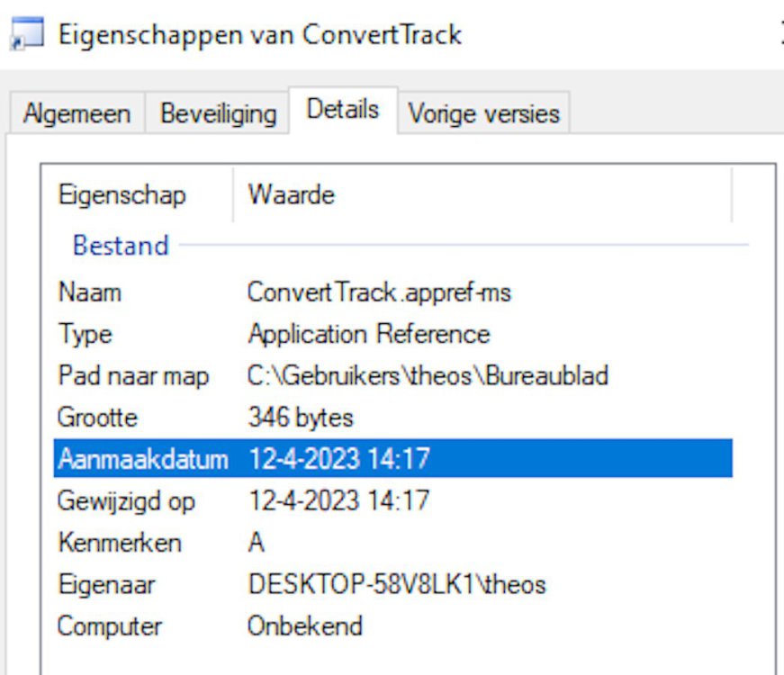
Task: Open the Beveiliging tab
Action: coord(218,114)
